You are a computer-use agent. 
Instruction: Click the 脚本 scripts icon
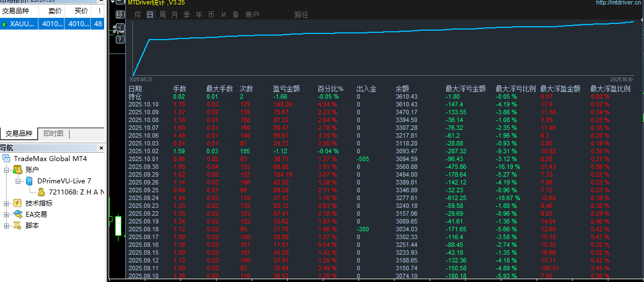(x=17, y=225)
